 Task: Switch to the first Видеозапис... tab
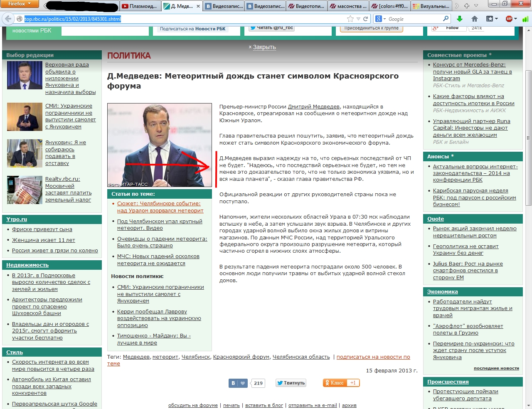click(x=223, y=6)
